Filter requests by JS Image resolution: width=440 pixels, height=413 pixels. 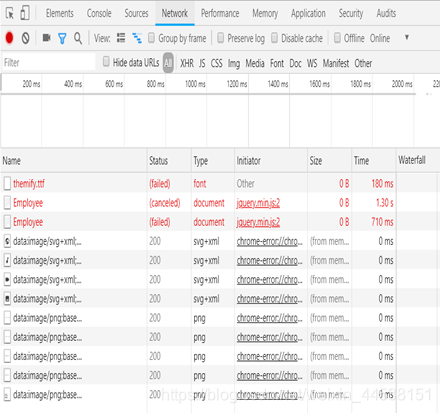point(202,63)
